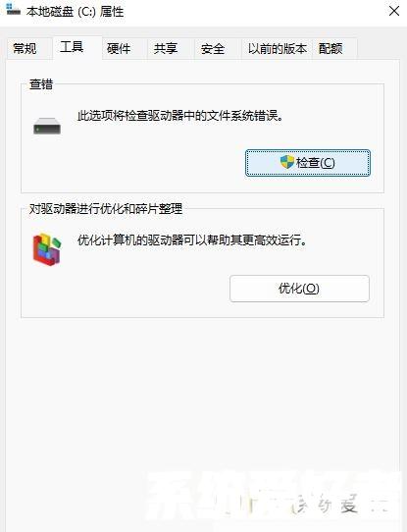Switch to the 常规 tab
The width and height of the screenshot is (407, 532).
pyautogui.click(x=25, y=48)
